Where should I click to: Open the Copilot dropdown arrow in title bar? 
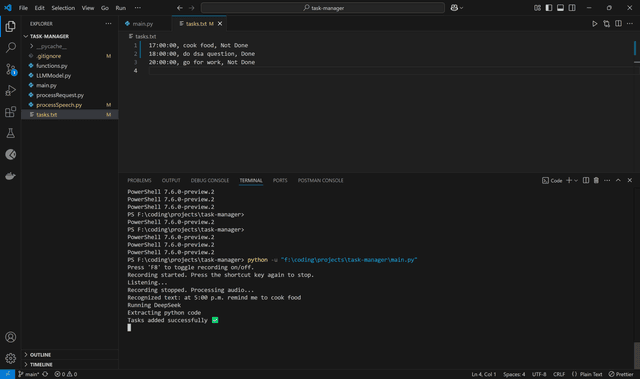pyautogui.click(x=462, y=8)
